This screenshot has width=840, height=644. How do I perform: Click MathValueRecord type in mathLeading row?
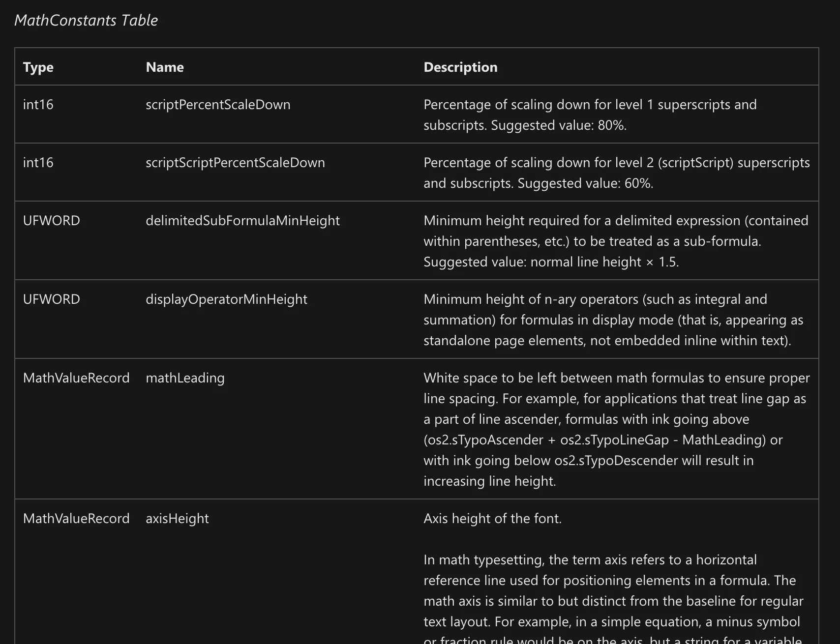pyautogui.click(x=76, y=378)
